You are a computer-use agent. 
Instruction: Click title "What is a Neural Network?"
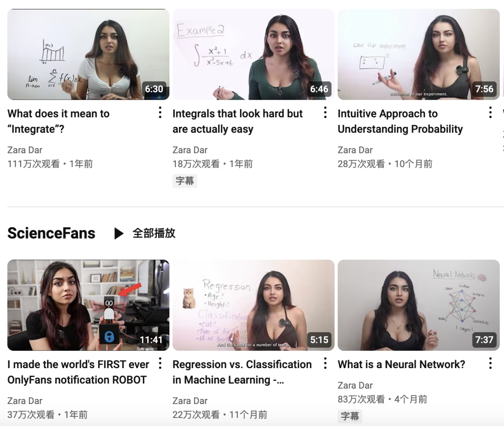[x=401, y=364]
